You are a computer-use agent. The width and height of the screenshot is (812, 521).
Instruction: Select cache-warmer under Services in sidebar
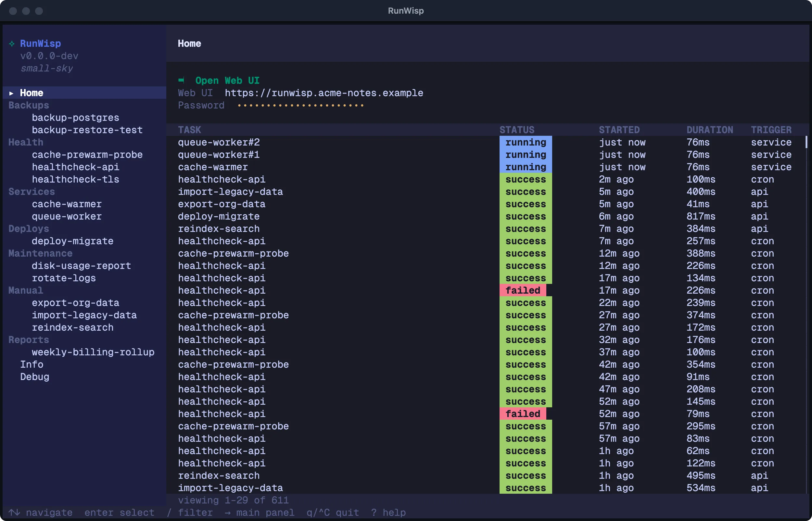point(67,204)
